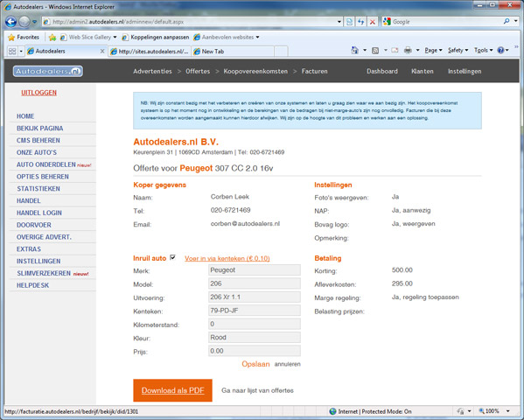Viewport: 524px width, 420px height.
Task: Open the Page menu
Action: [x=433, y=51]
